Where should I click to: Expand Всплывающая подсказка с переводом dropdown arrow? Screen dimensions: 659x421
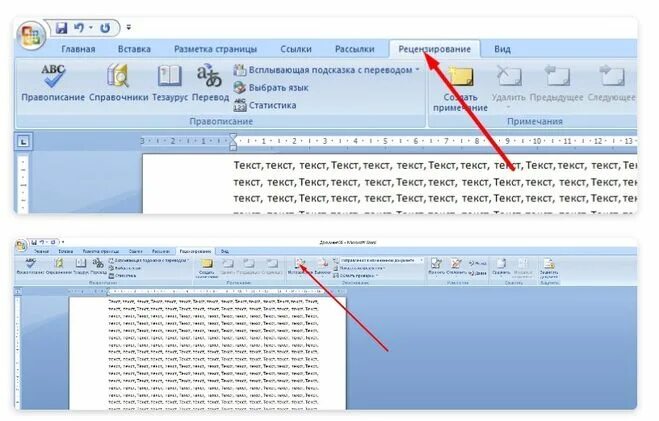[417, 70]
